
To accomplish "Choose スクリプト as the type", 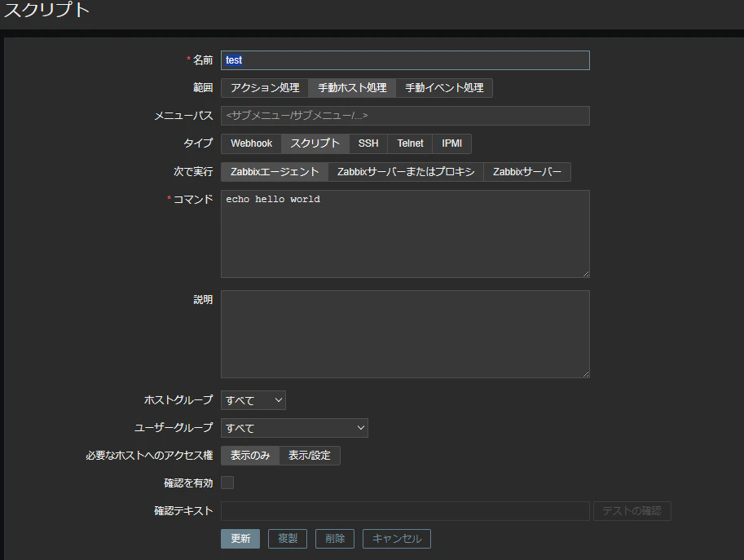I will coord(315,143).
